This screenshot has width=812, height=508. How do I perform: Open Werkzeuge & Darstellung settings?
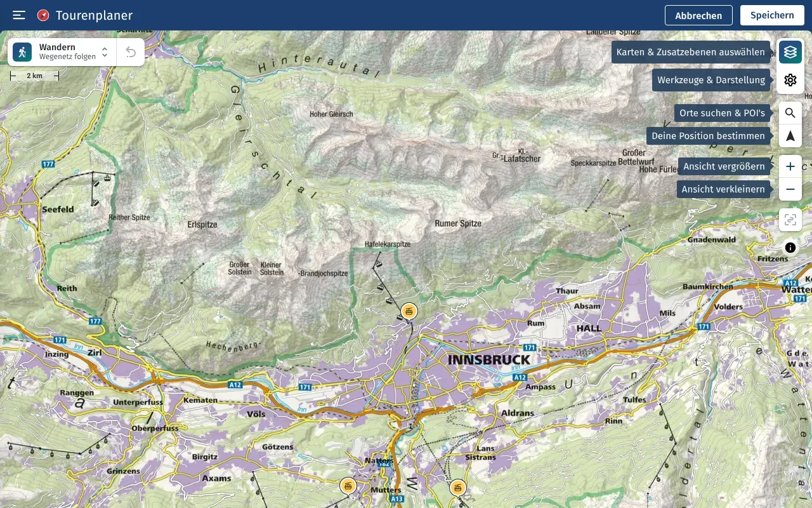click(790, 80)
